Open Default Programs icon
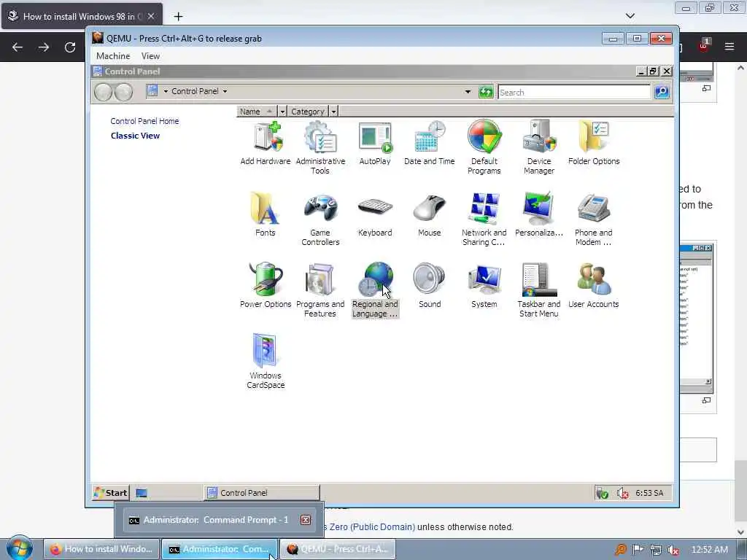 (x=484, y=147)
